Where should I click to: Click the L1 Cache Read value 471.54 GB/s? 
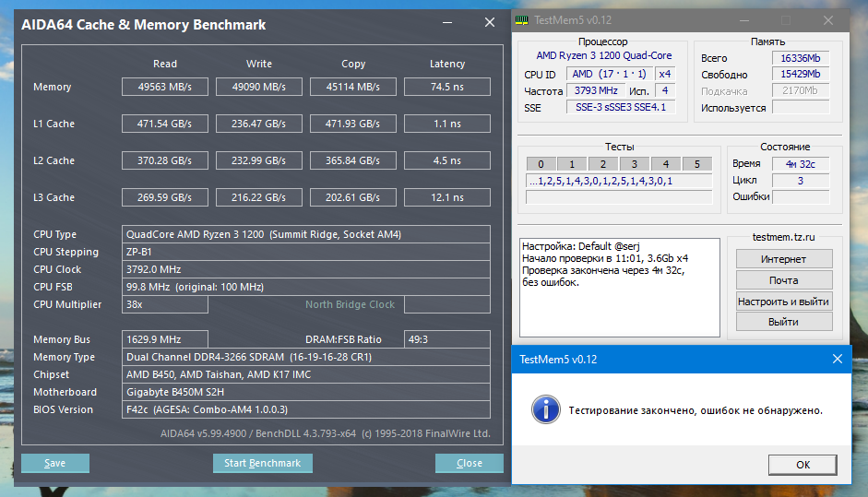(165, 124)
